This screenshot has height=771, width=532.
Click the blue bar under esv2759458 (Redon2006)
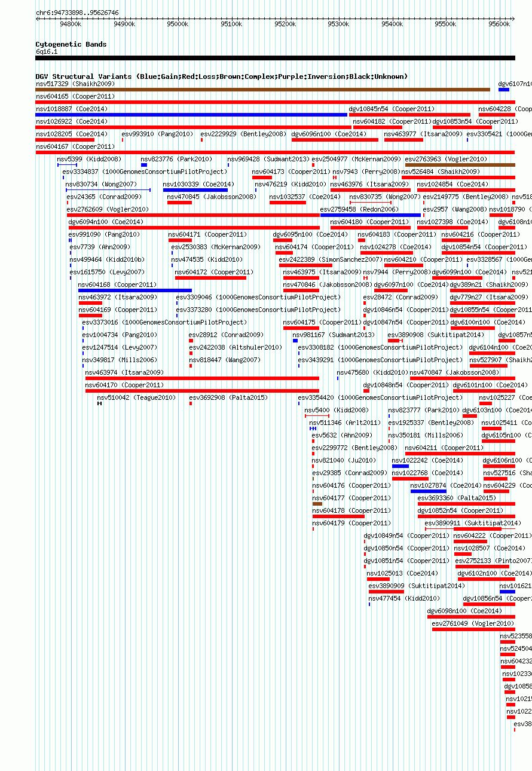[370, 215]
